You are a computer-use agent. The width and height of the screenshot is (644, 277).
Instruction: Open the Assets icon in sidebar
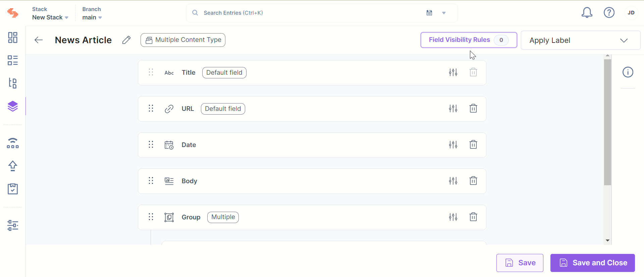click(x=13, y=83)
